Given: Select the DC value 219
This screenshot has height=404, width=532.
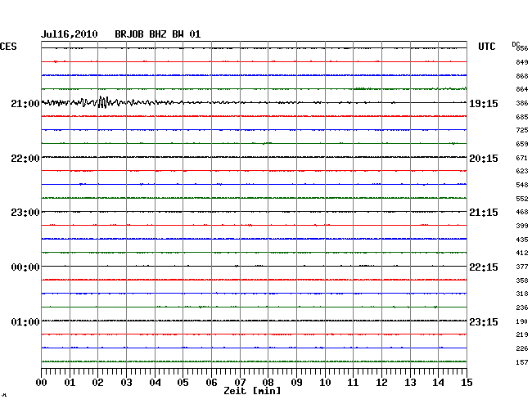Looking at the screenshot, I should click(522, 334).
